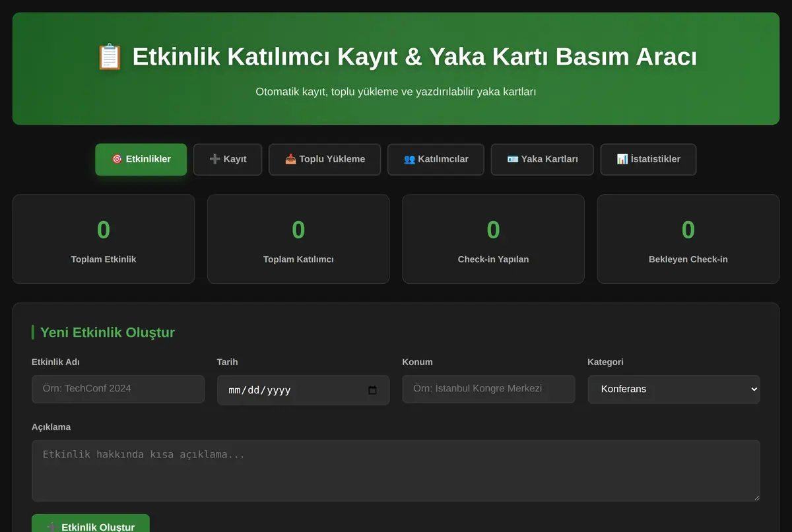Focus the Tarih date field
This screenshot has height=532, width=792.
click(x=303, y=390)
